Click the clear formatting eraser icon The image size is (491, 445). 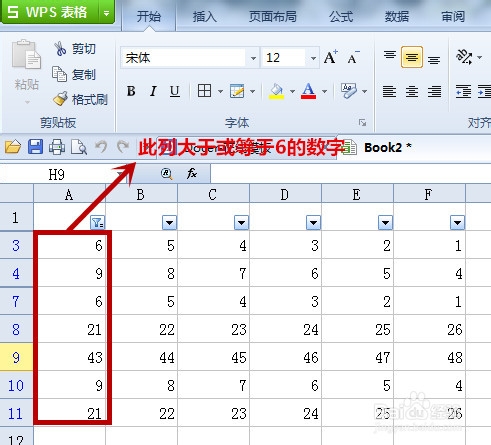[349, 91]
